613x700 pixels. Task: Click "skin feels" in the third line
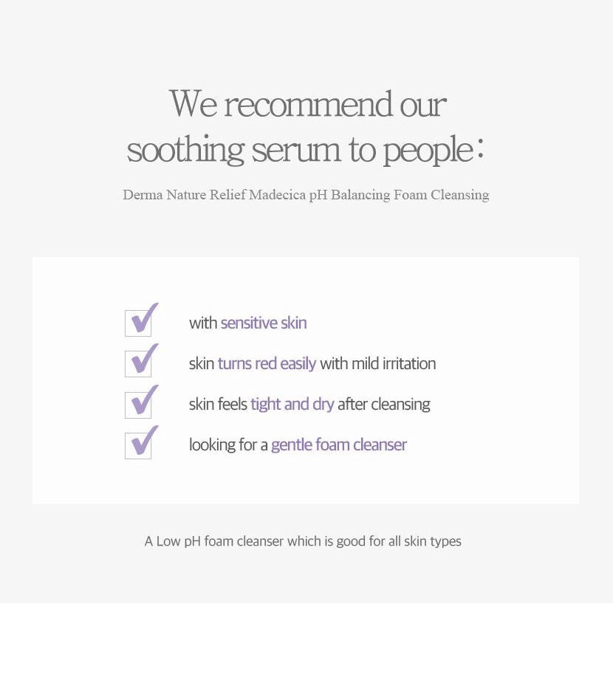[218, 404]
